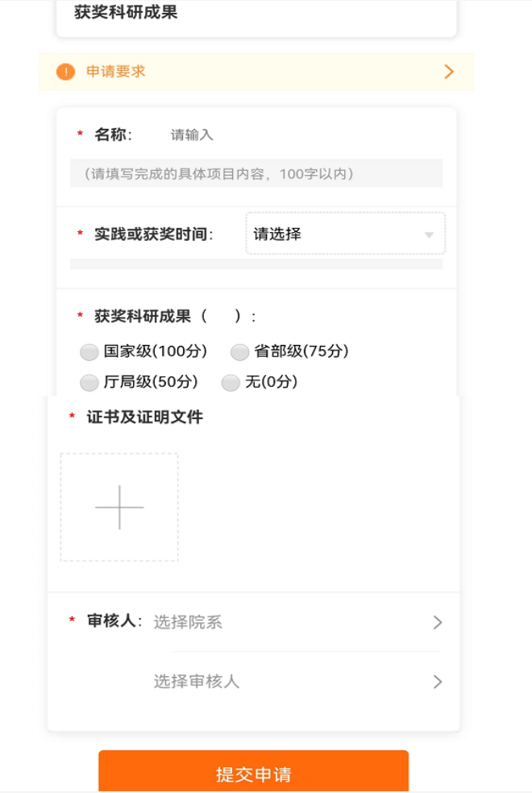Open the 实践或获奖时间 请选择 dropdown
The height and width of the screenshot is (793, 532).
[345, 234]
